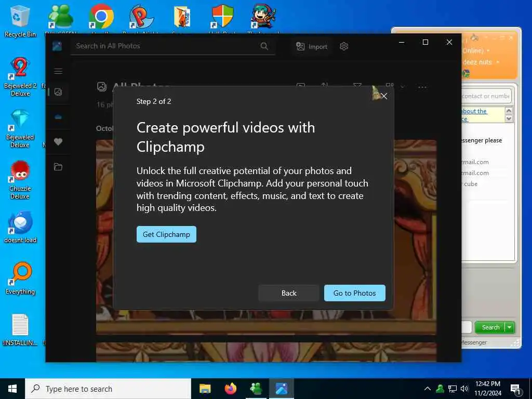Open Bejeweled 2 Deluxe desktop shortcut
532x399 pixels.
pos(20,77)
